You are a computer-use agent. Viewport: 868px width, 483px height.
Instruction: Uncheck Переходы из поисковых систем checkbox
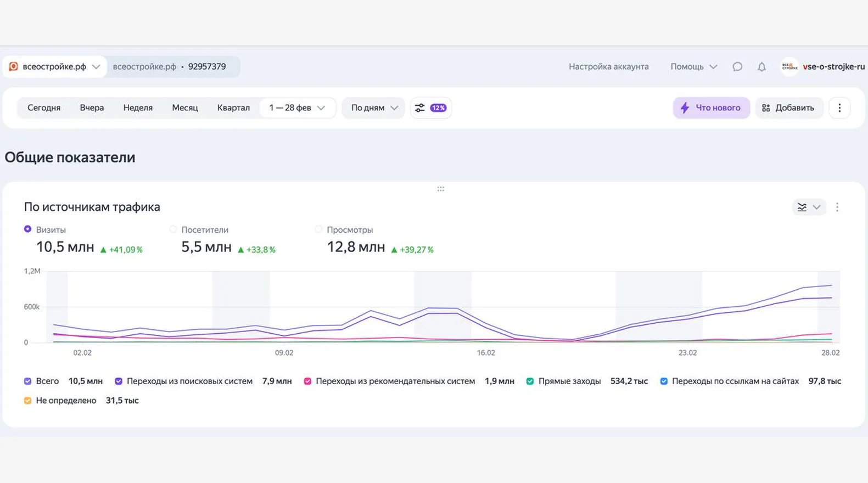point(119,381)
